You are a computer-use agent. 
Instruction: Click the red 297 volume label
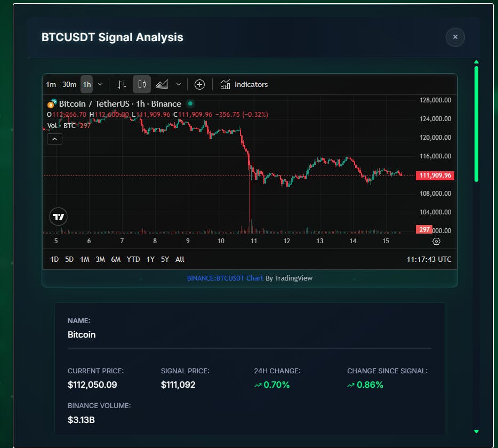(424, 229)
